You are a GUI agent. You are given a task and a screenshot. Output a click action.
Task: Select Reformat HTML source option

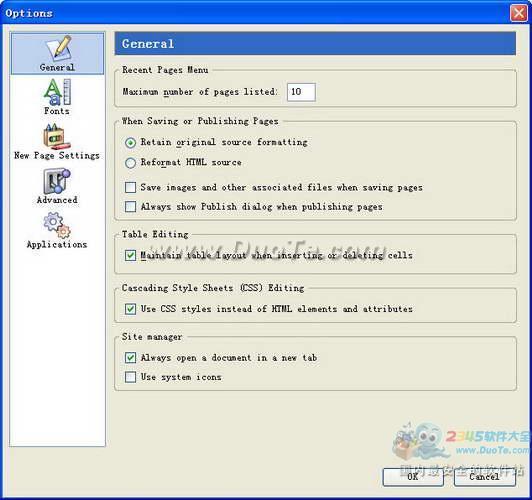130,163
